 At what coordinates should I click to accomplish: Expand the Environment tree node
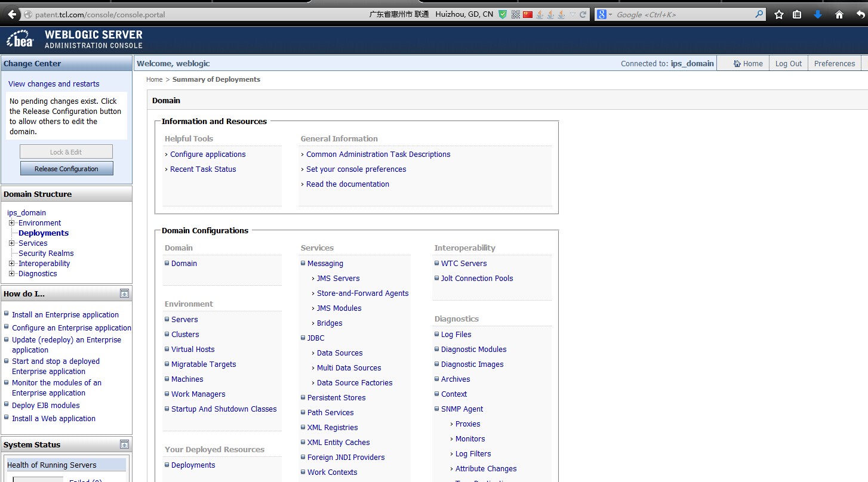pyautogui.click(x=12, y=223)
